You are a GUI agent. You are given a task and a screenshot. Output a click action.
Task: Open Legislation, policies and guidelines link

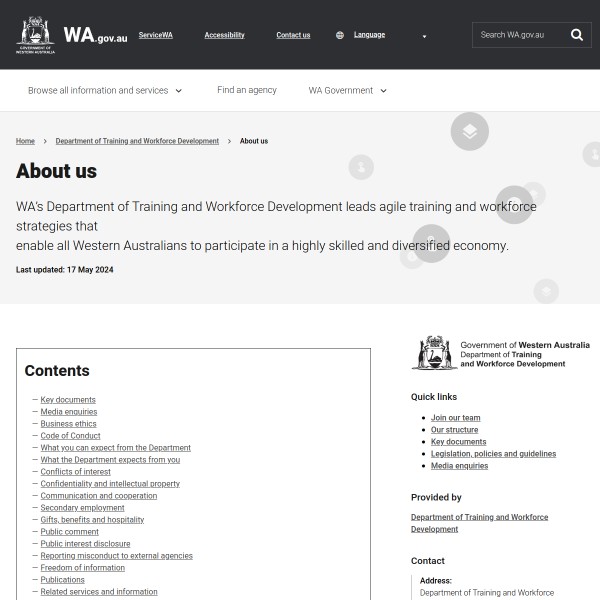(493, 454)
